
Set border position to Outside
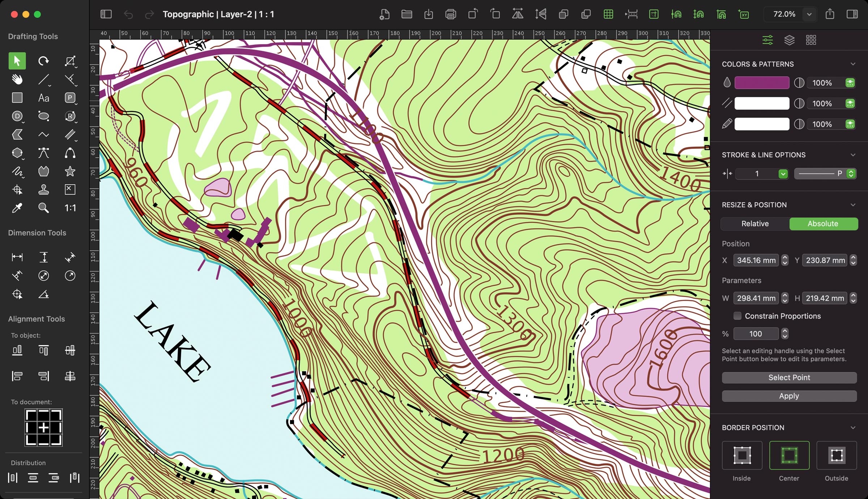(836, 455)
